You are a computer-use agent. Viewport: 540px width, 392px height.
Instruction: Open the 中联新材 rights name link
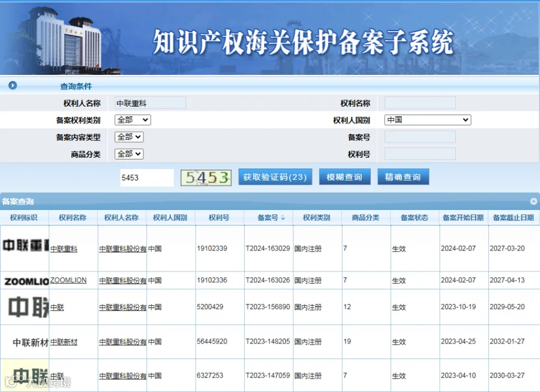64,342
